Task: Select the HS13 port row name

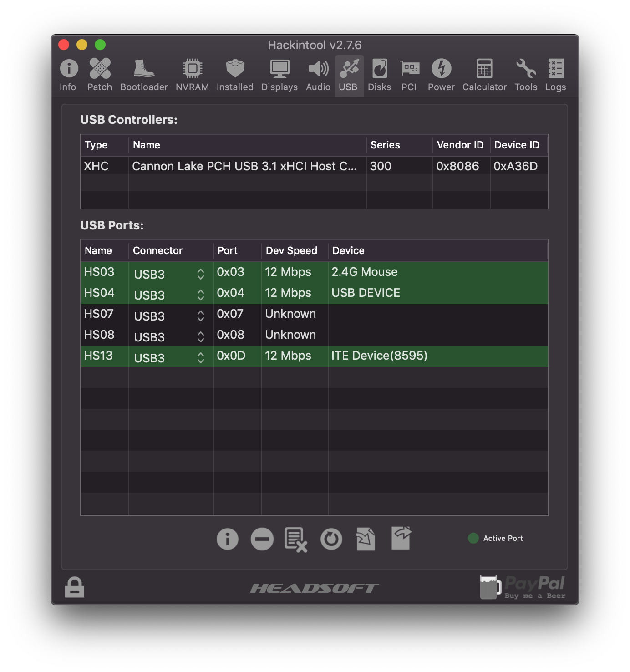Action: [x=98, y=356]
